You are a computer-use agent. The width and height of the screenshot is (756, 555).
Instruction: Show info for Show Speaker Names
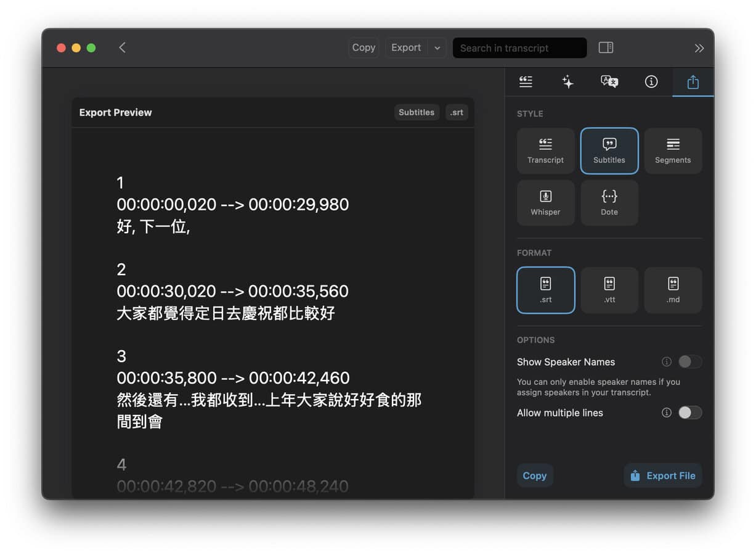[x=666, y=362]
